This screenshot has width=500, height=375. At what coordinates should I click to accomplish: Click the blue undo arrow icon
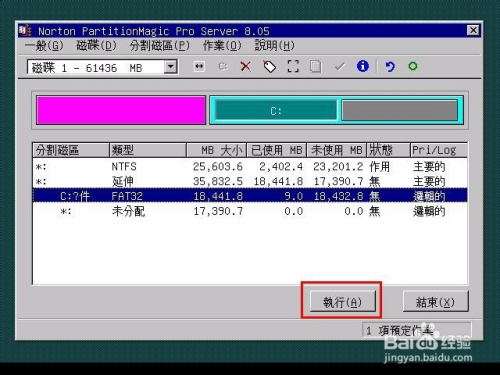390,67
